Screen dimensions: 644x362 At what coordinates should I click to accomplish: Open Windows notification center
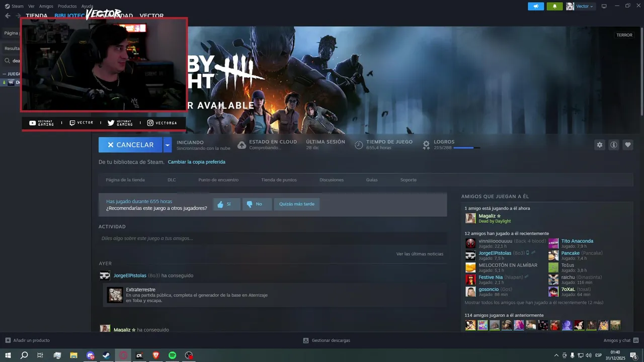[x=633, y=355]
